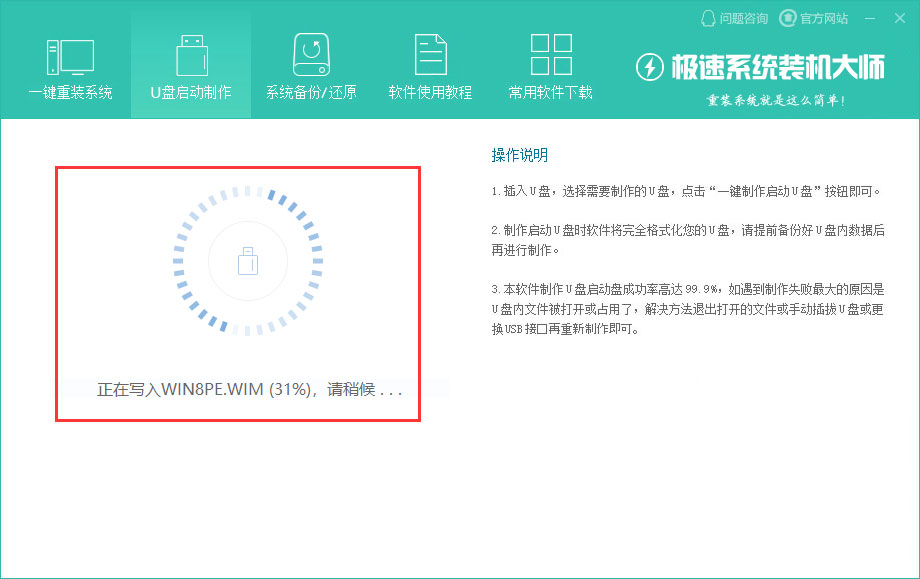Visit the 官方网站 link

tap(822, 18)
